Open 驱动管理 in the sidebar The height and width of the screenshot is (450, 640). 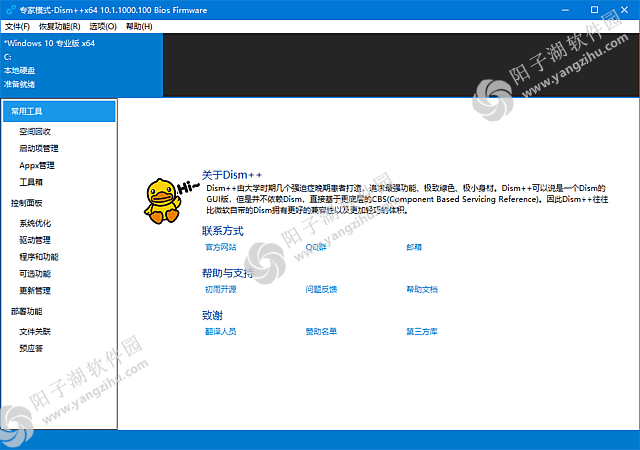coord(35,240)
